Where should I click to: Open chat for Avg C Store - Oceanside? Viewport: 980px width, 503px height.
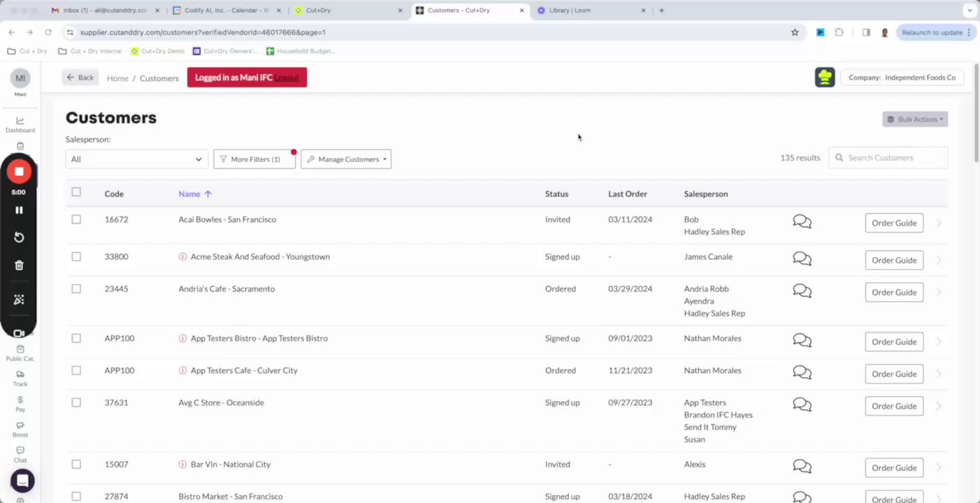pyautogui.click(x=802, y=404)
